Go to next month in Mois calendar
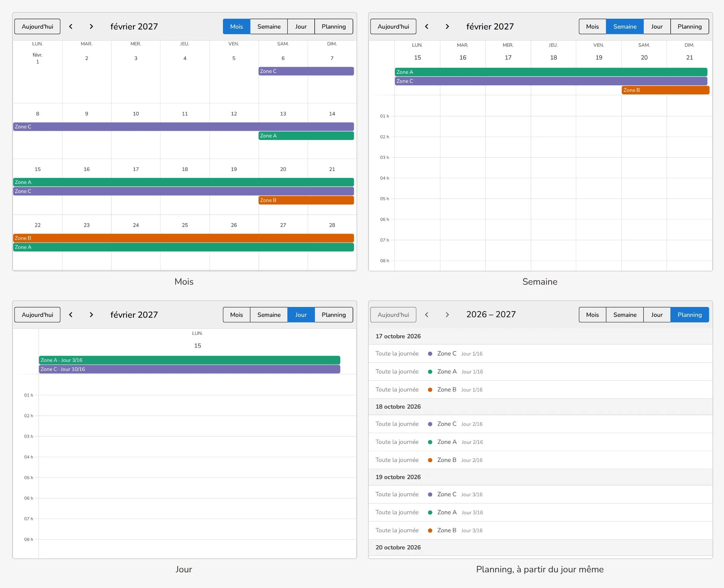This screenshot has height=588, width=724. [91, 27]
